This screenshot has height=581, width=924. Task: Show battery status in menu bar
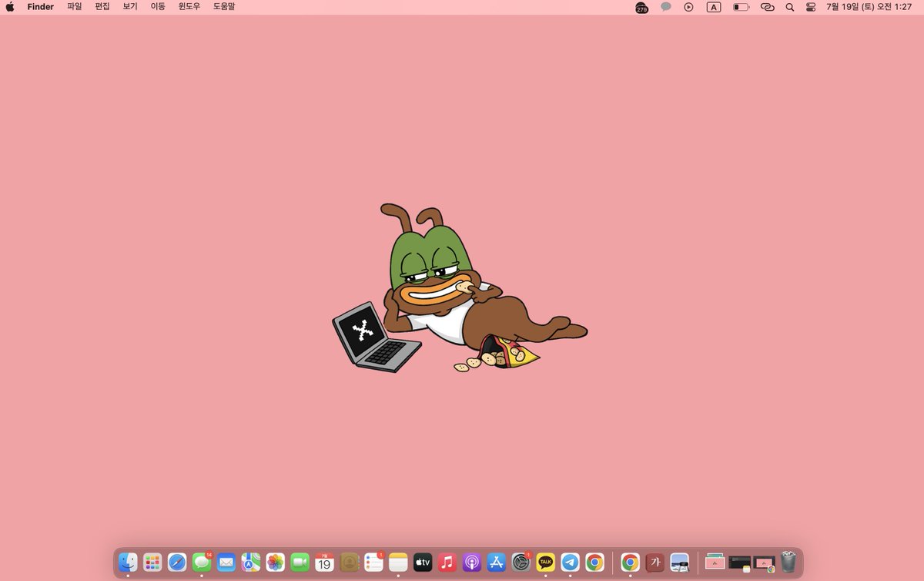click(x=741, y=7)
